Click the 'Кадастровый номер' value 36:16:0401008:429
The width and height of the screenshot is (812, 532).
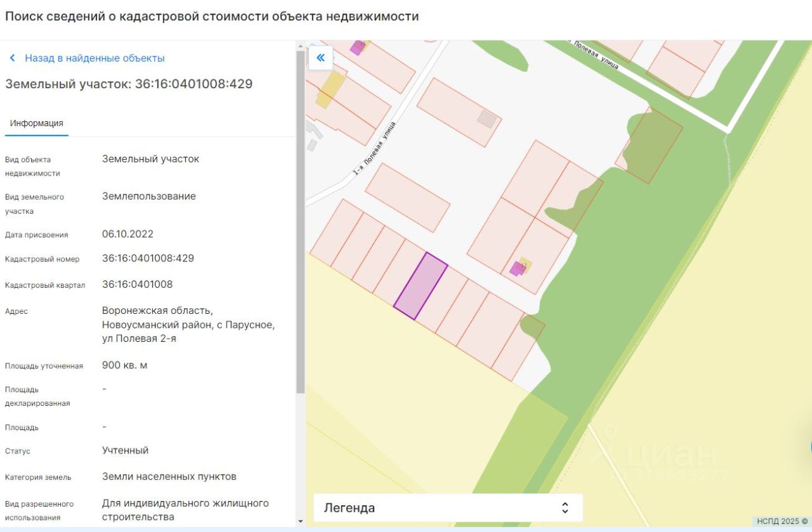[148, 258]
